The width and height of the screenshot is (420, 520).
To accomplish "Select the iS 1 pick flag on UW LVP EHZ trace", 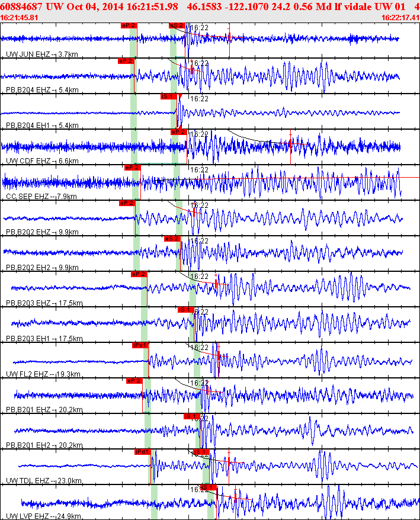I will [x=209, y=487].
